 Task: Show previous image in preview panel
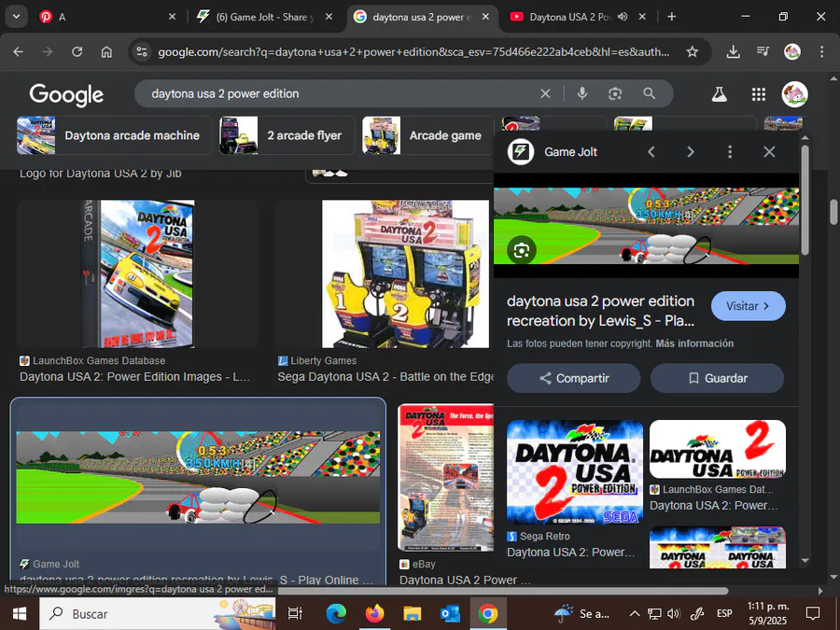651,152
